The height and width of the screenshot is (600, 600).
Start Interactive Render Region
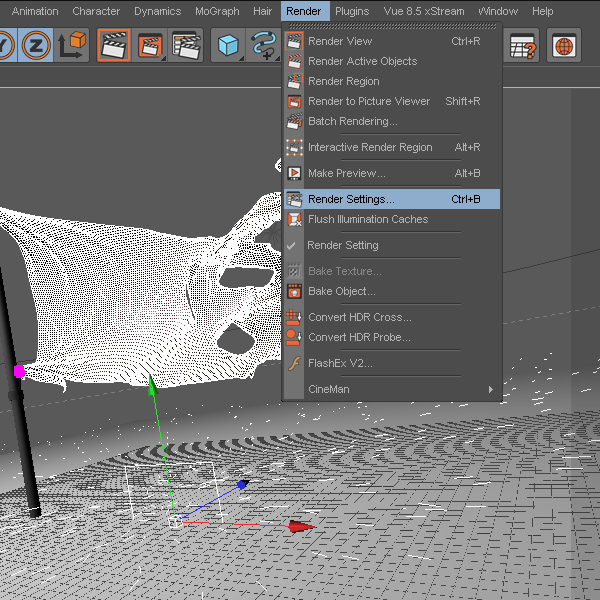tap(392, 147)
